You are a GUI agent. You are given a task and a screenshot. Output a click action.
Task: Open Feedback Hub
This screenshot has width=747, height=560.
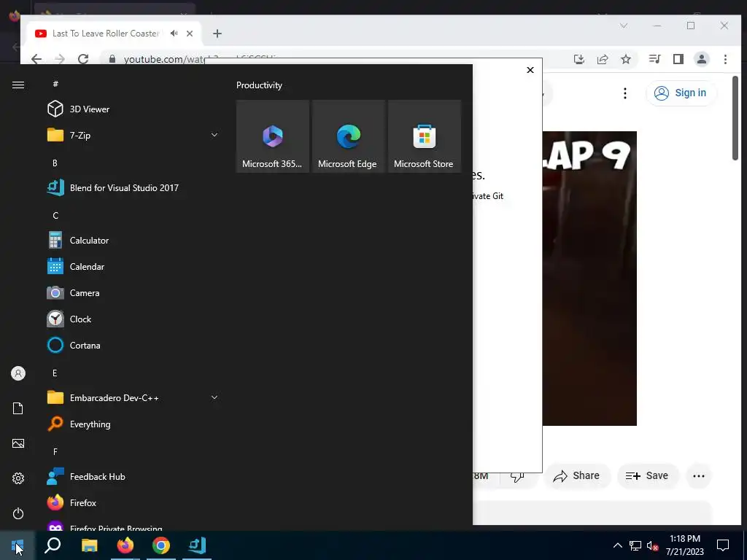click(x=133, y=477)
